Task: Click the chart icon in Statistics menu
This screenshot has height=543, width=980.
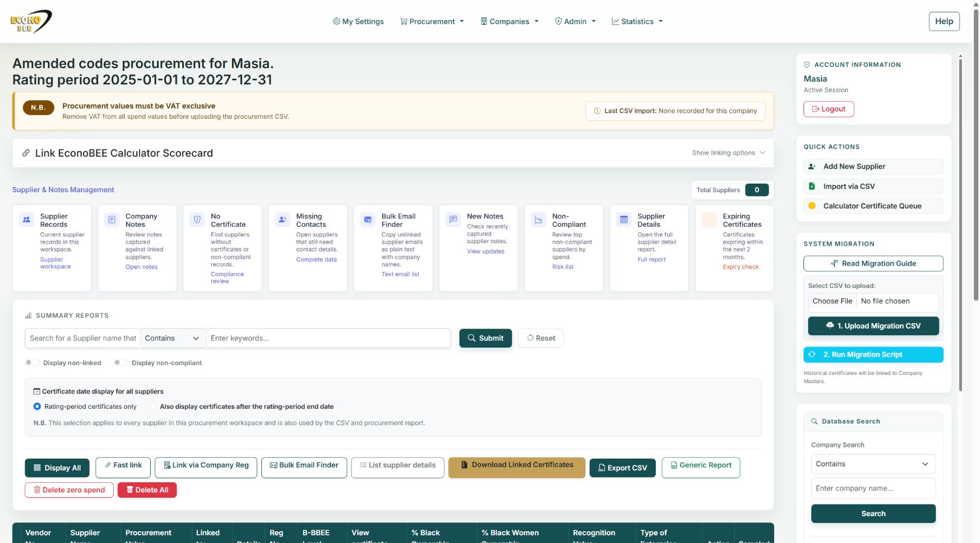Action: 615,22
